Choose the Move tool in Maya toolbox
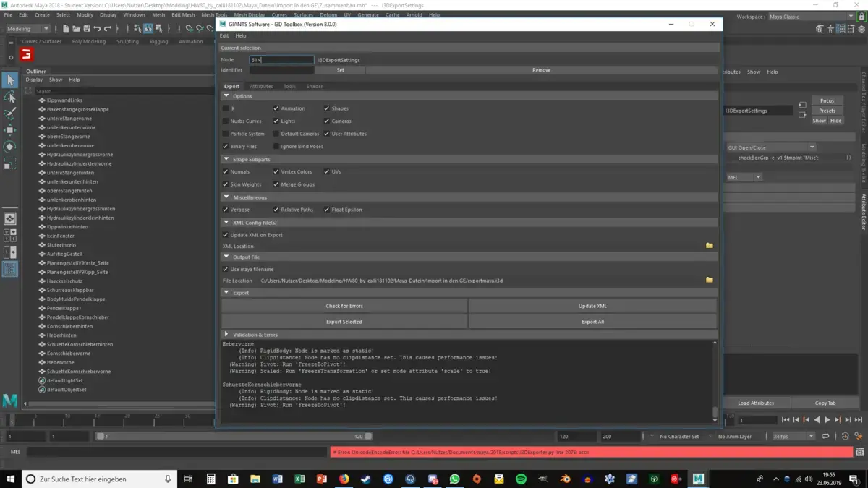 click(x=10, y=130)
